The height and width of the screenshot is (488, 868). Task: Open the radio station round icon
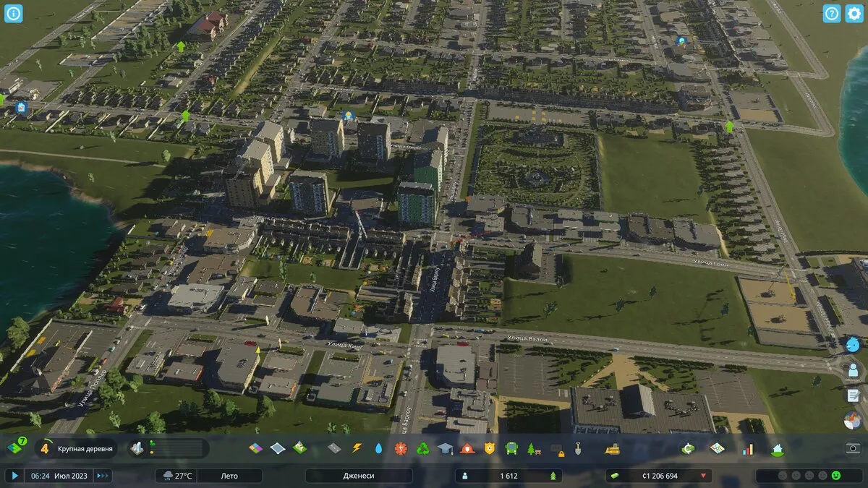pos(854,419)
